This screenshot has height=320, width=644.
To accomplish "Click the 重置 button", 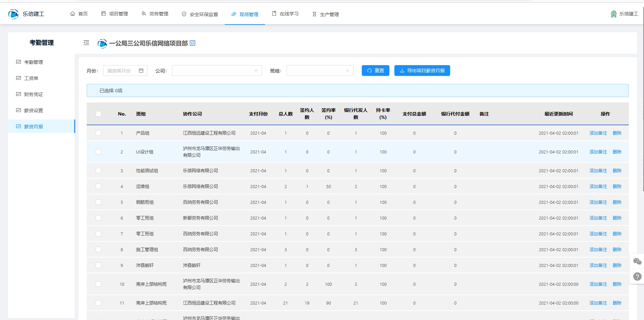I will pos(375,71).
